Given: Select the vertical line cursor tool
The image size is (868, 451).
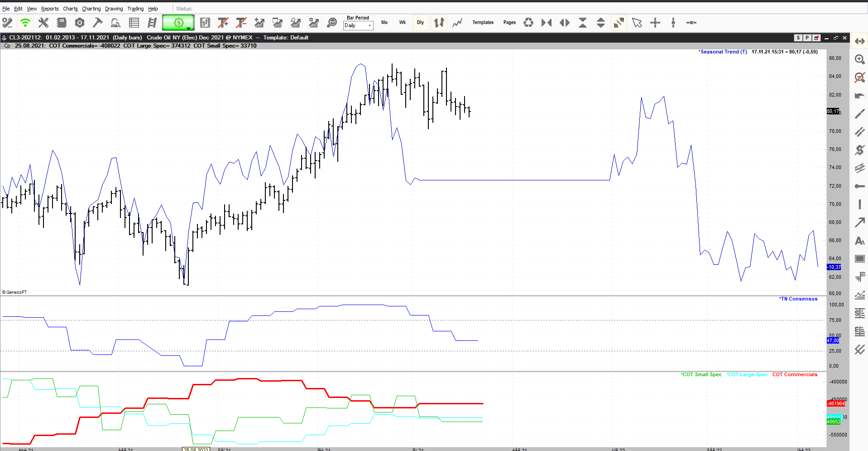Looking at the screenshot, I should 673,23.
